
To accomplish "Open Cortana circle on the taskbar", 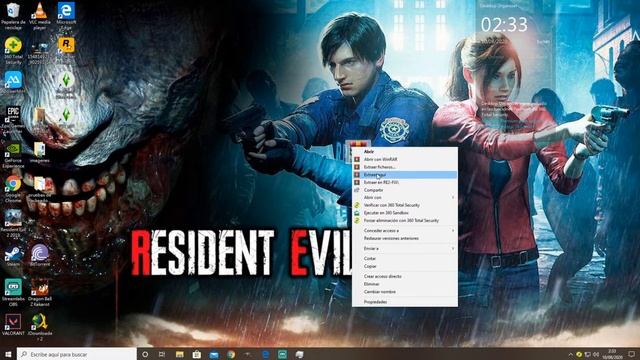I will coord(145,354).
